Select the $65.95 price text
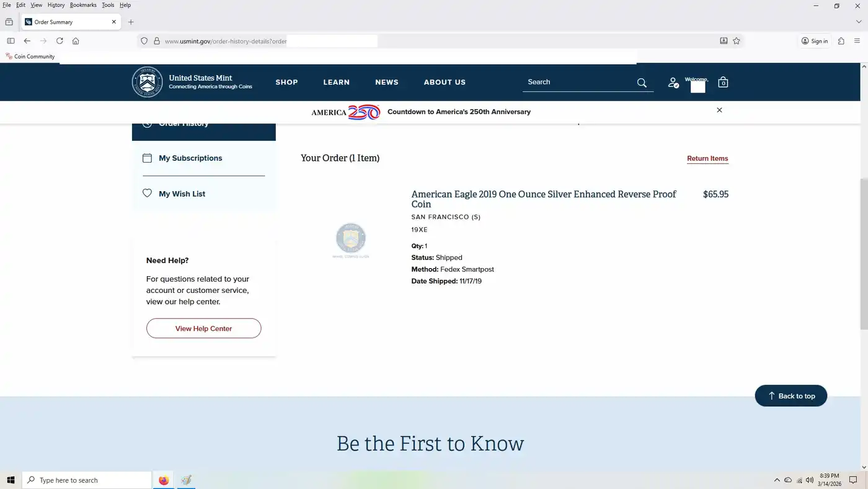The width and height of the screenshot is (868, 489). click(x=715, y=194)
